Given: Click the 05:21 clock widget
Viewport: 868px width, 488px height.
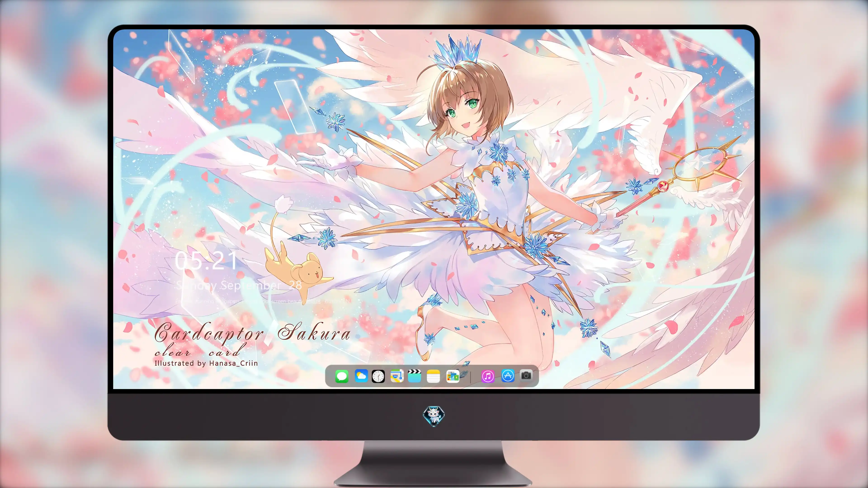Looking at the screenshot, I should pos(206,261).
